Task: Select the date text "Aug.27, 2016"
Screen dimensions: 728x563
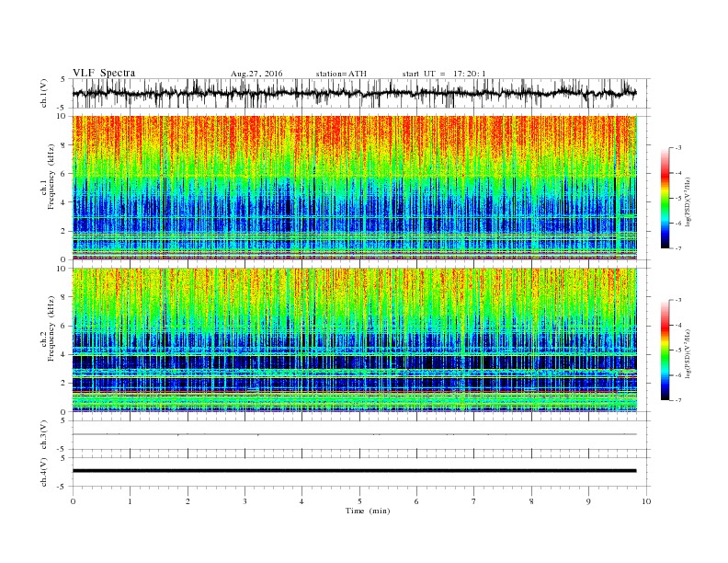Action: coord(256,74)
